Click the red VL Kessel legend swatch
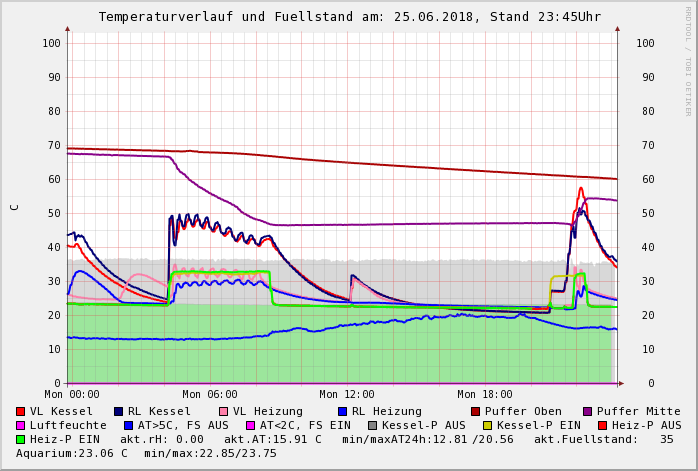This screenshot has height=471, width=698. [21, 411]
